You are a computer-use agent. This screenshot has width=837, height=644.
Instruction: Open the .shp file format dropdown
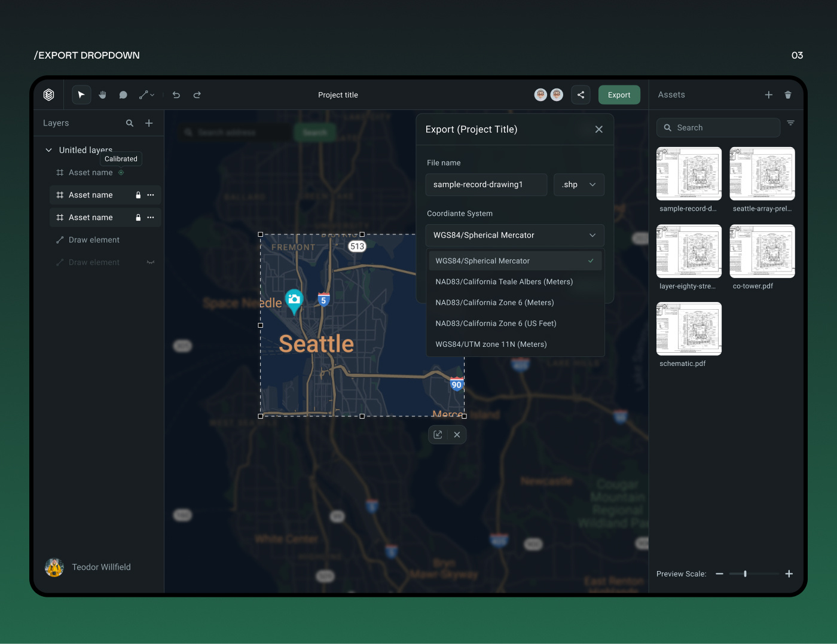578,184
